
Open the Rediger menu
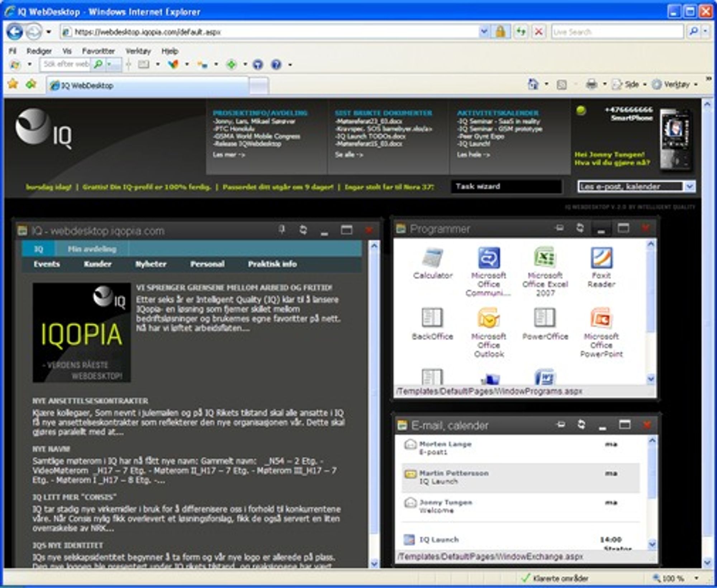tap(39, 51)
